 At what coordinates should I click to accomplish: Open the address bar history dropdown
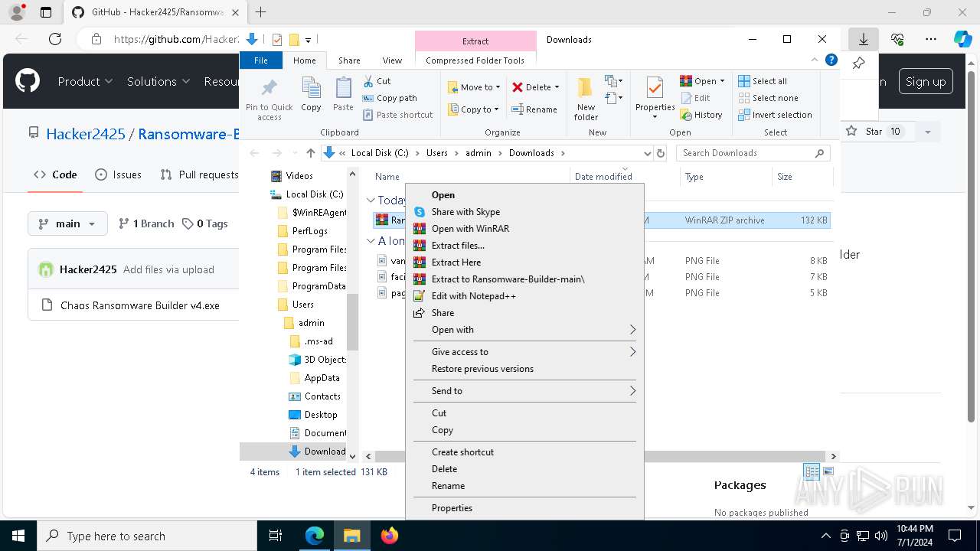point(648,153)
